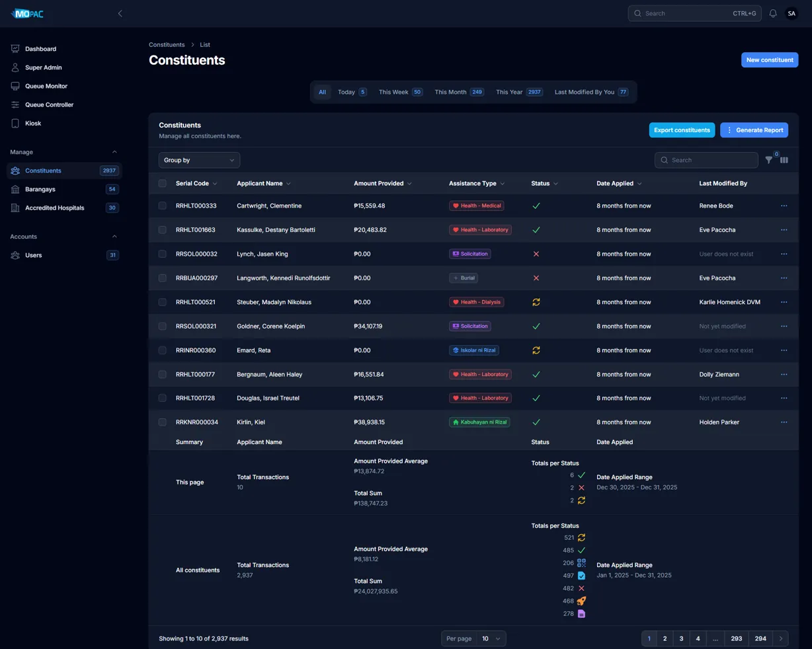The width and height of the screenshot is (812, 649).
Task: Open the Group by dropdown
Action: point(199,160)
